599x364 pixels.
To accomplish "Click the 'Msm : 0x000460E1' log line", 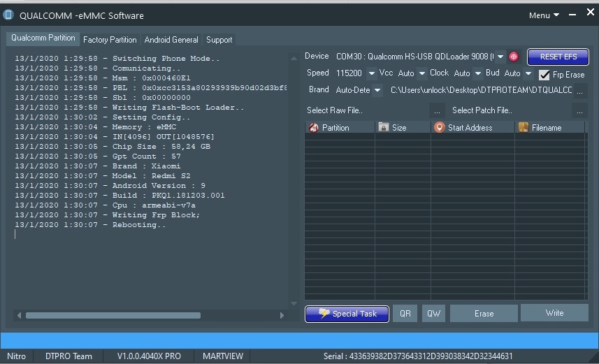I will coord(102,78).
